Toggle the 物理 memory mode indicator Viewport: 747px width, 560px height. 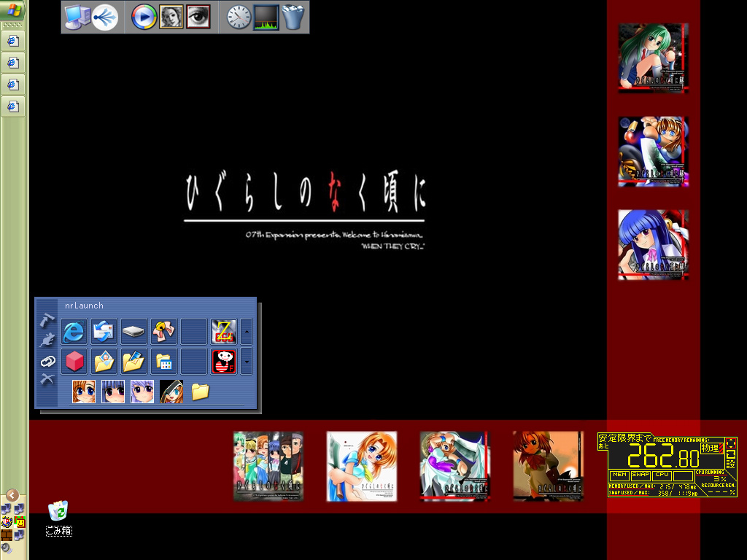click(711, 448)
